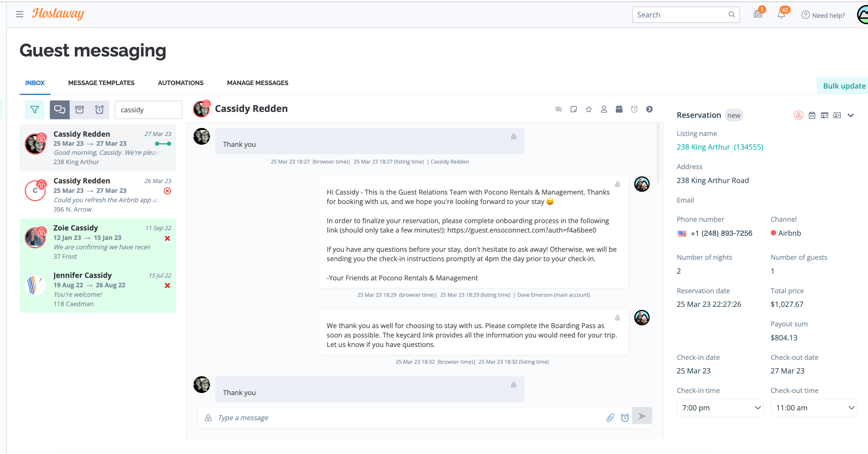Open the 238 King Arthur (134555) listing link
Screen dimensions: 868x454
tap(720, 147)
